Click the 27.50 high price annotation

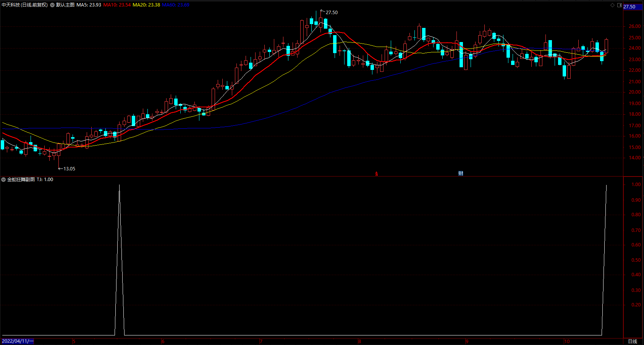[x=332, y=13]
